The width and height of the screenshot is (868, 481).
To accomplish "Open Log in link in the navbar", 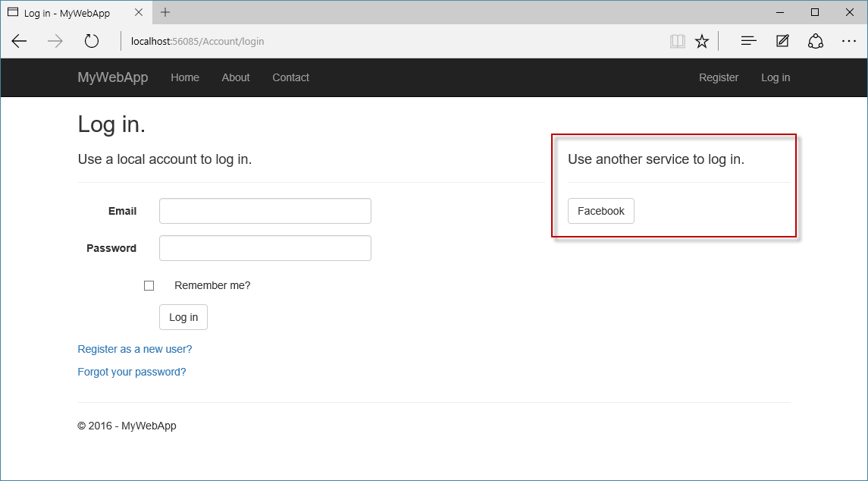I will tap(776, 77).
